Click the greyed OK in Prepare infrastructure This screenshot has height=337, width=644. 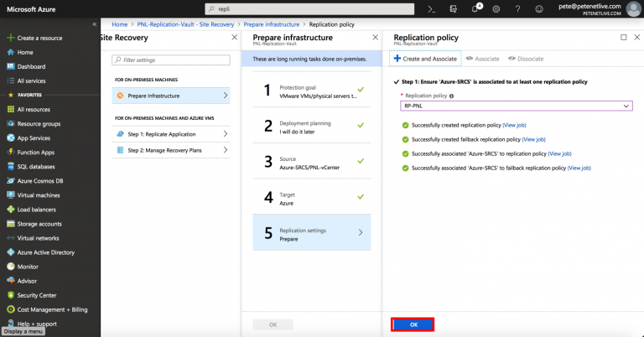(273, 324)
